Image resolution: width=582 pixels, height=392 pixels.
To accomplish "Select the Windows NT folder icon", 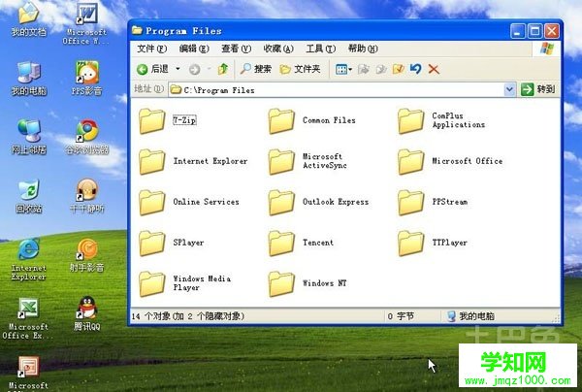I will click(x=281, y=283).
